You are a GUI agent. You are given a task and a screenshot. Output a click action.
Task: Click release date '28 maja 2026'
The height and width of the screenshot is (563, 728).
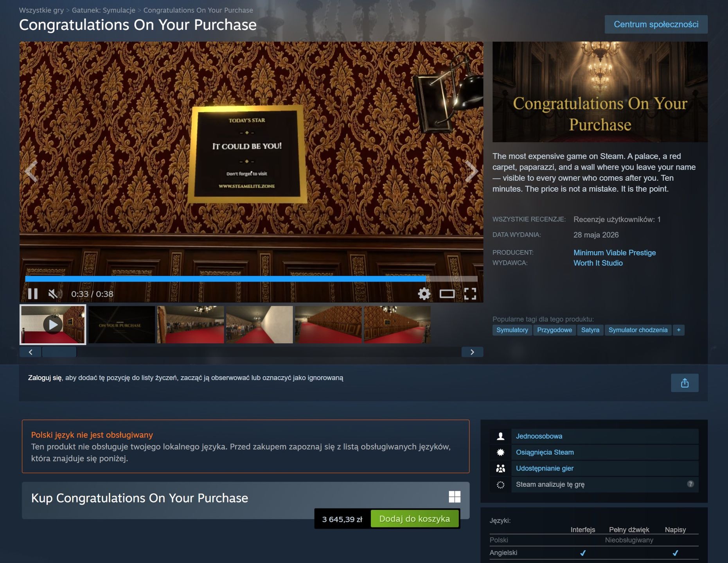596,235
